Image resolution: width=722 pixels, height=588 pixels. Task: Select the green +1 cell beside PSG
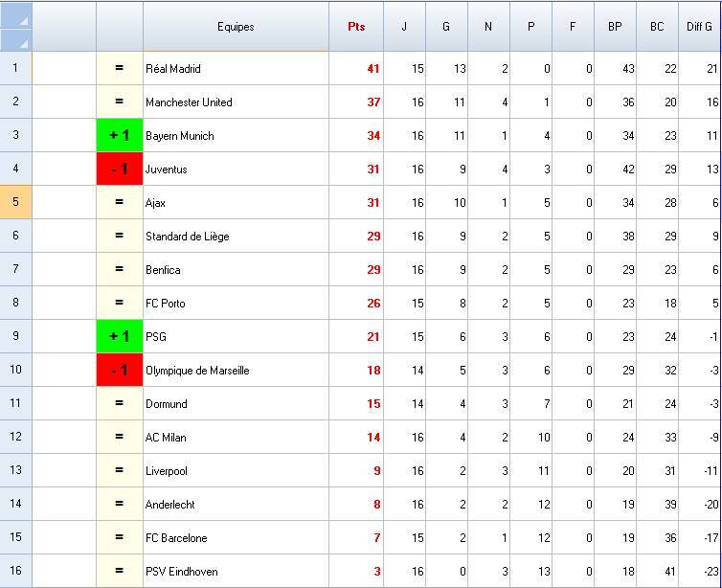(x=120, y=336)
